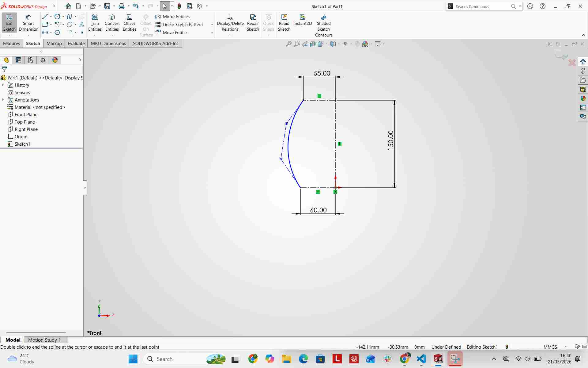588x368 pixels.
Task: Open the Windows Start menu
Action: pos(133,359)
